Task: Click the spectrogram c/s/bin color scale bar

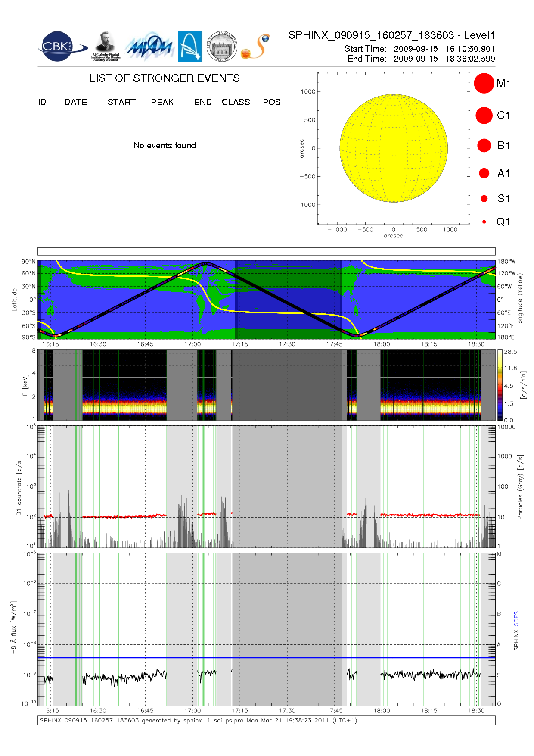Action: (500, 385)
